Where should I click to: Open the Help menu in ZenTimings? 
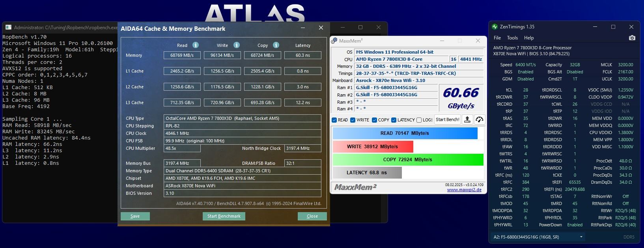(x=529, y=38)
